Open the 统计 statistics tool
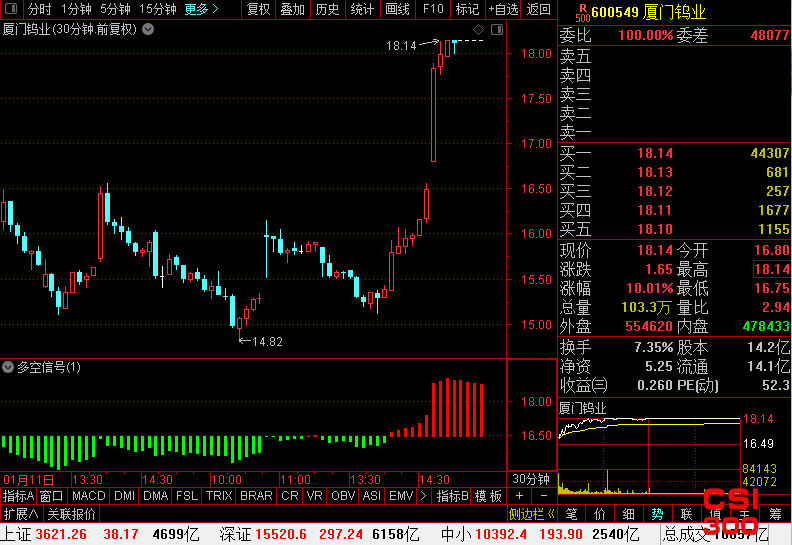The height and width of the screenshot is (545, 792). (362, 9)
